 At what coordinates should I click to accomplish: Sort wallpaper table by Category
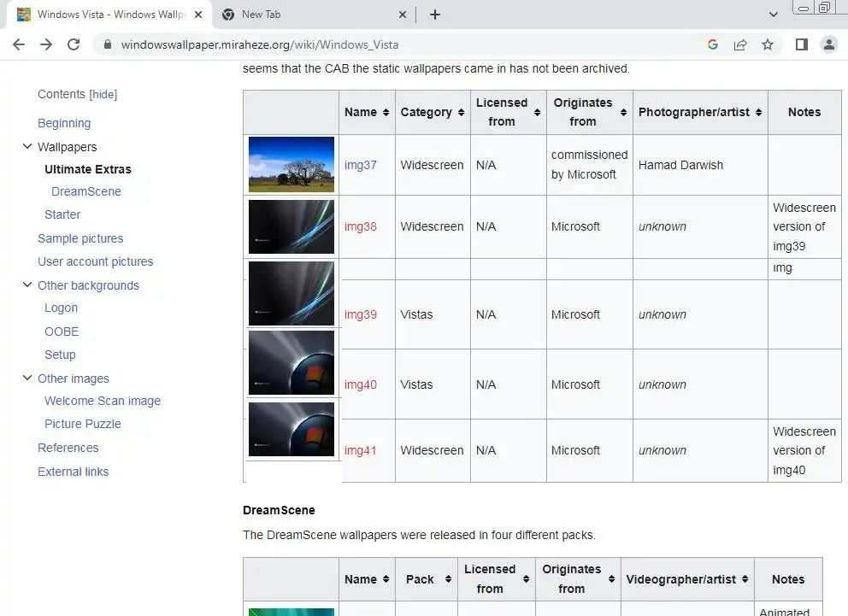point(433,113)
